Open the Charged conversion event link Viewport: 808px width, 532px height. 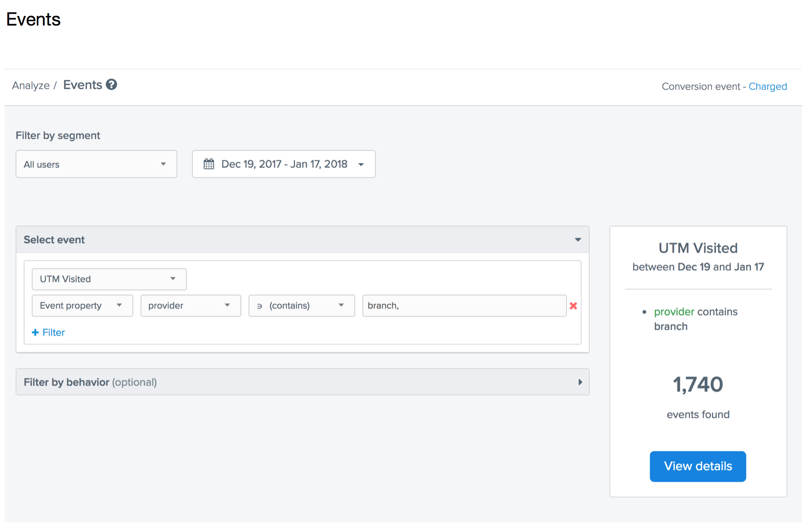tap(767, 86)
